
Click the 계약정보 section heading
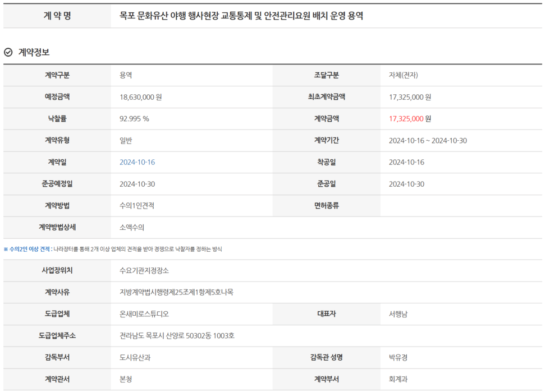(34, 52)
